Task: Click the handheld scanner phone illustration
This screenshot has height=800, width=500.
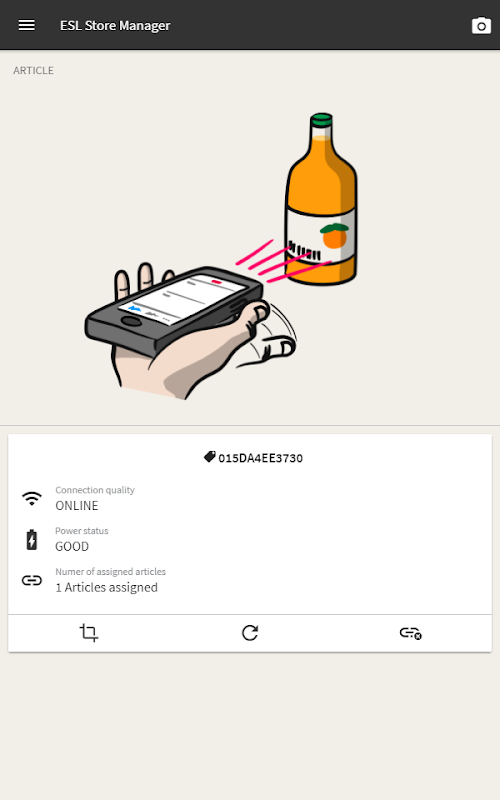Action: (174, 309)
